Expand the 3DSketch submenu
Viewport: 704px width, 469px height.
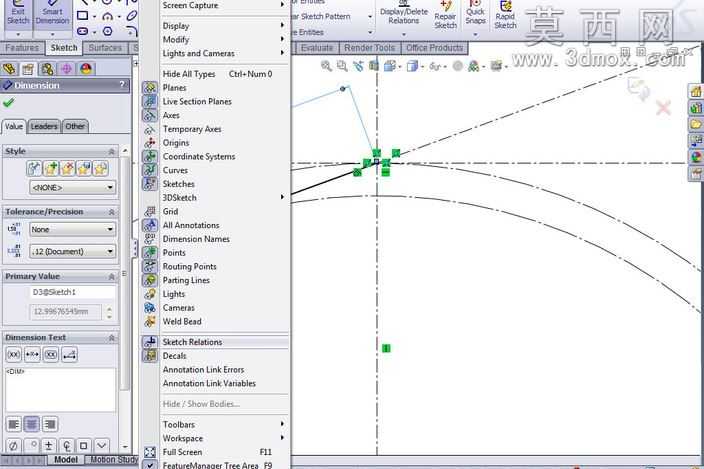coord(215,198)
